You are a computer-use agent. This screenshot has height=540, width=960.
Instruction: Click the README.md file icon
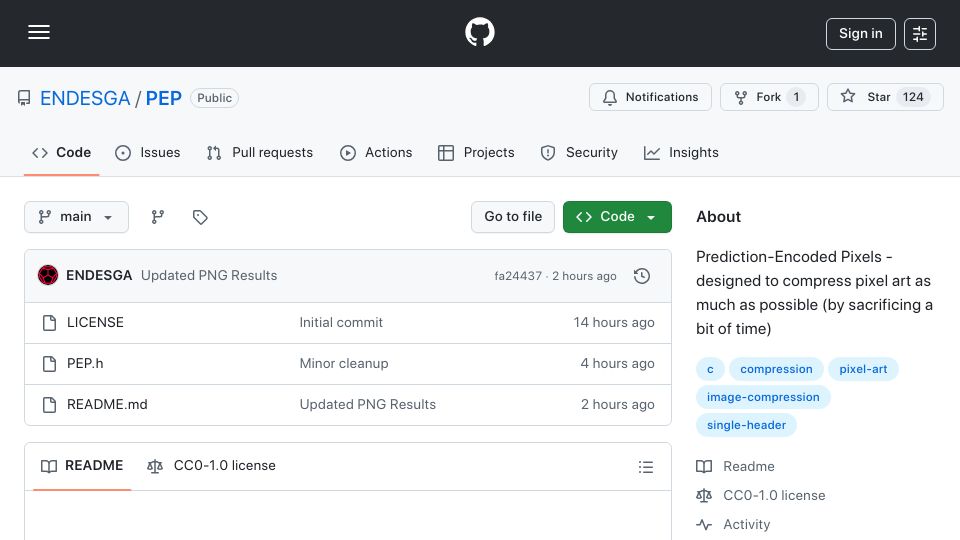[50, 405]
